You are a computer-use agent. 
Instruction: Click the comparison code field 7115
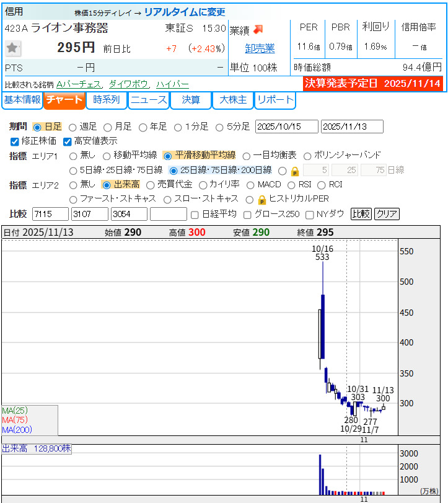click(x=50, y=214)
